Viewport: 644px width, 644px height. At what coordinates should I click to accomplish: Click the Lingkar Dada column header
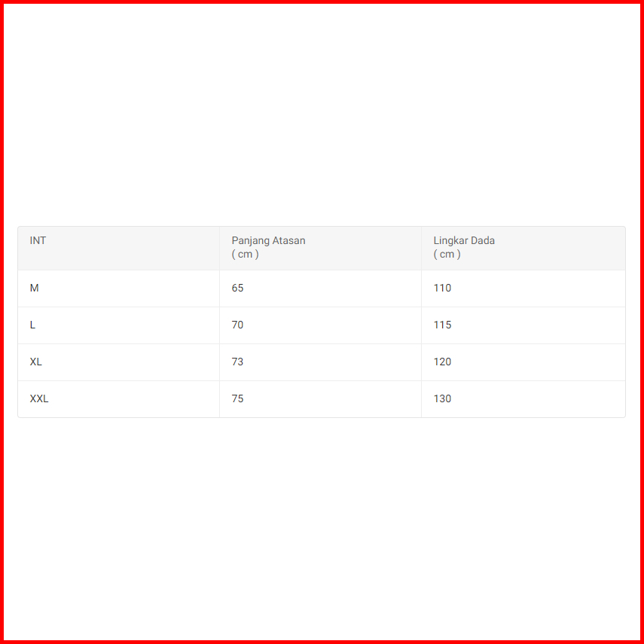tap(464, 241)
